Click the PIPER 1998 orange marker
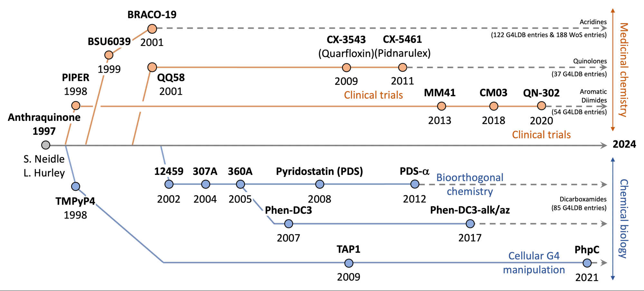Viewport: 644px width, 291px height. [x=76, y=105]
